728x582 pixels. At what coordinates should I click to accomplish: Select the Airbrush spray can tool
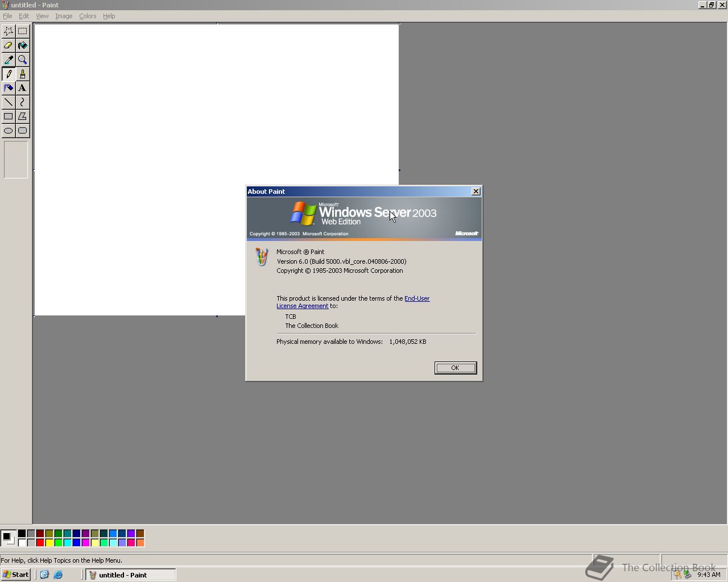point(8,88)
